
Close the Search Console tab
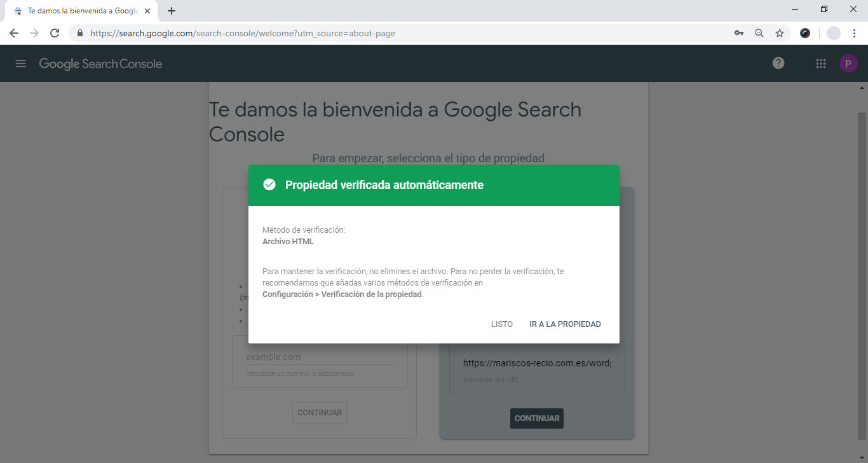point(147,11)
